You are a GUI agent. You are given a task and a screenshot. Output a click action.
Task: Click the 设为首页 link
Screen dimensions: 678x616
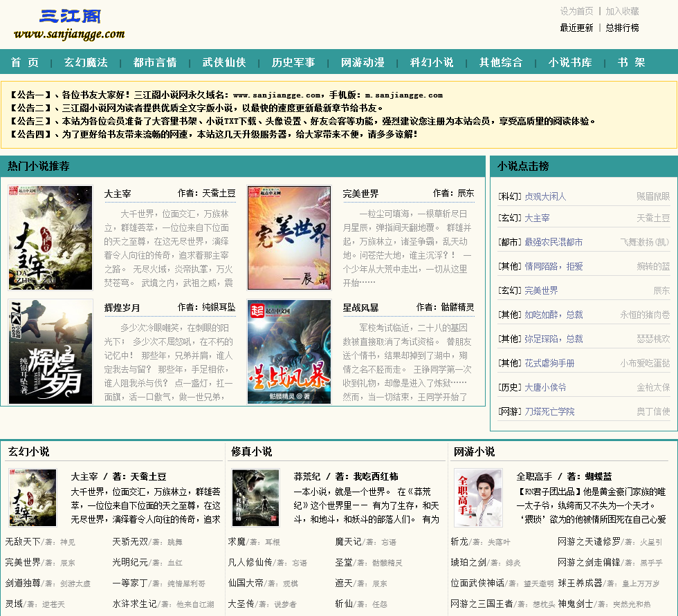click(x=576, y=11)
